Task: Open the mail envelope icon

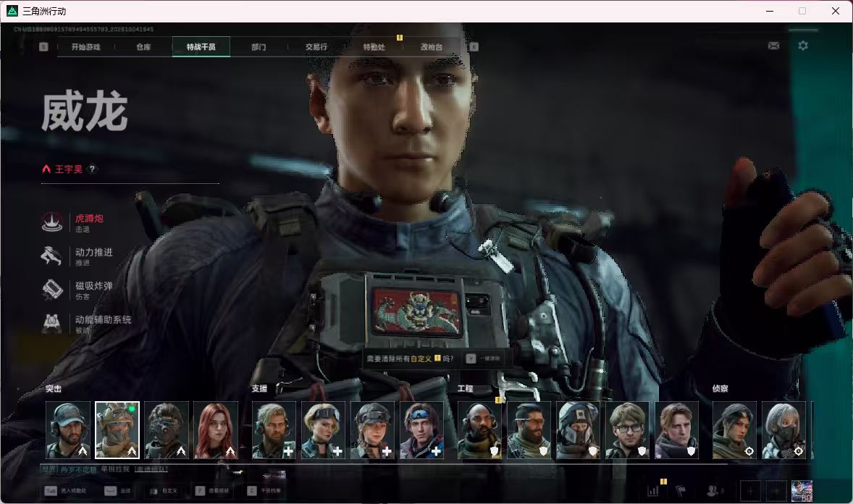Action: [x=773, y=46]
